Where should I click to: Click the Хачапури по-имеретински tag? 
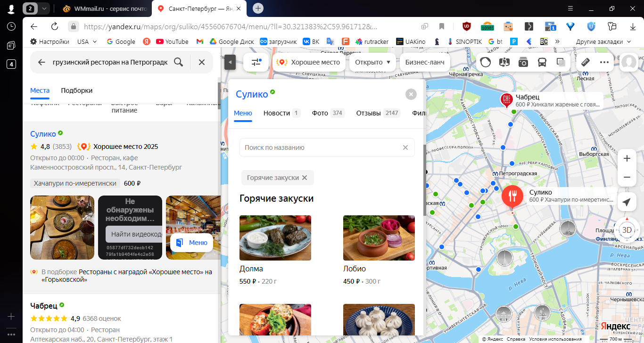(75, 183)
